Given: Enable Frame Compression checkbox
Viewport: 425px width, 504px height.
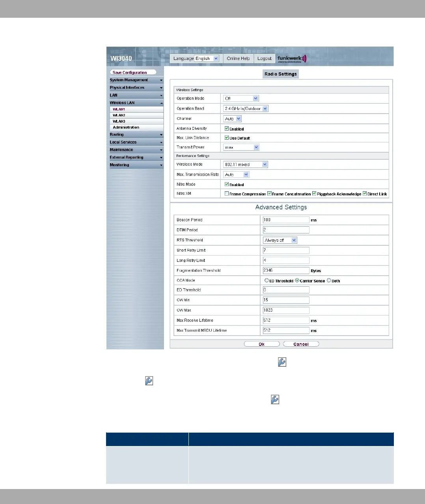Looking at the screenshot, I should click(x=227, y=194).
